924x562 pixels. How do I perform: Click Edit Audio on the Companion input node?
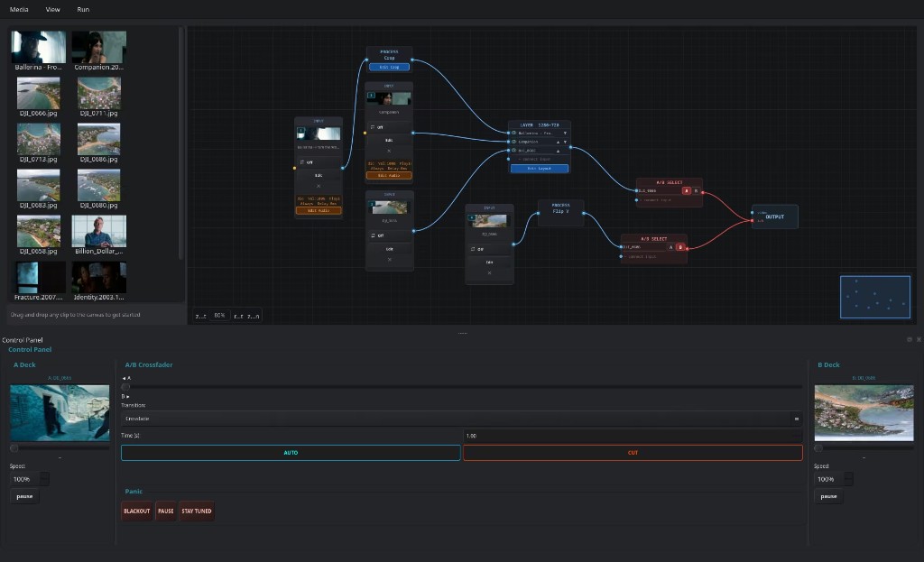point(389,176)
